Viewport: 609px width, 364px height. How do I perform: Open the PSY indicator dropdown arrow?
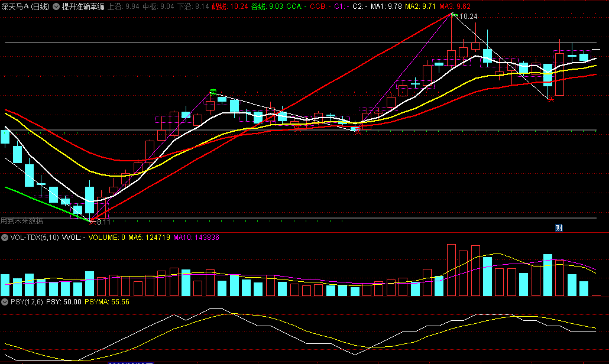coord(5,302)
